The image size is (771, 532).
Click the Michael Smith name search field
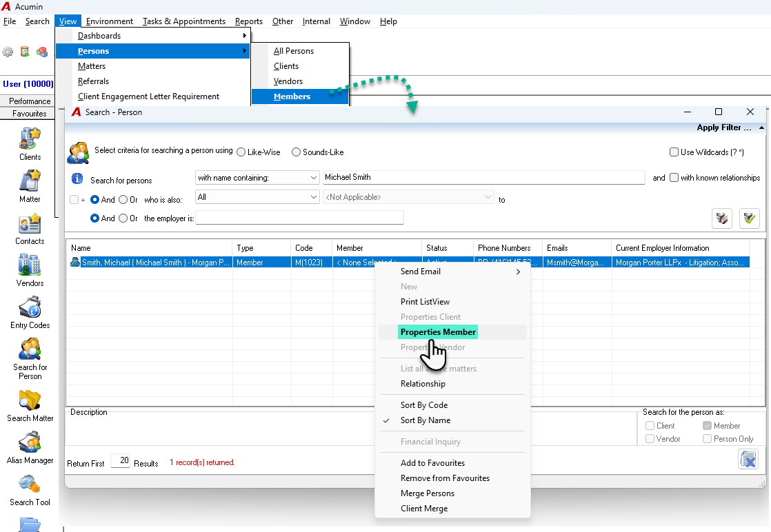[484, 177]
